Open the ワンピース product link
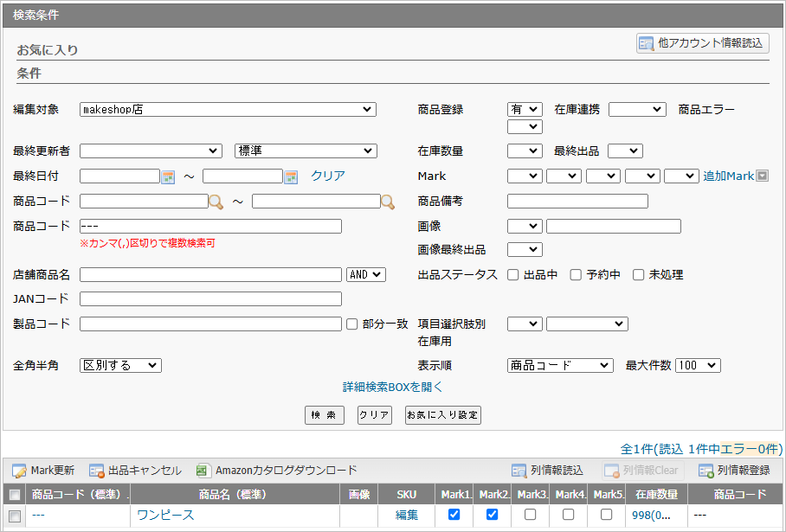The image size is (786, 532). pyautogui.click(x=165, y=515)
